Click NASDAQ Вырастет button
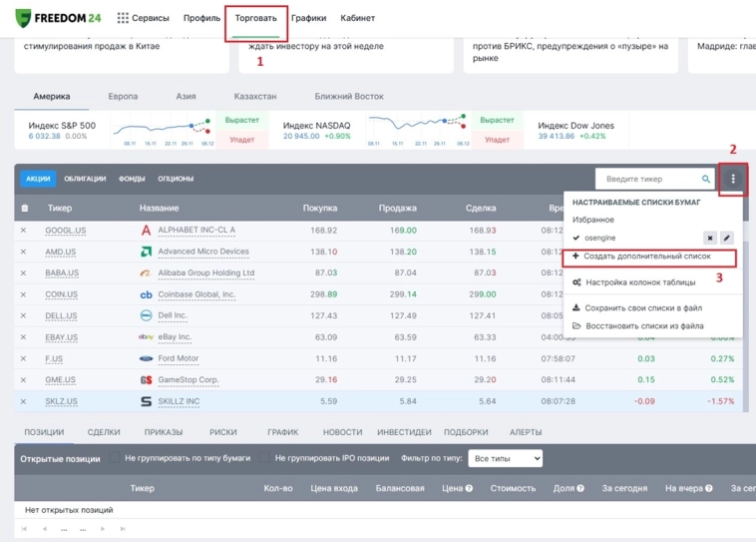The width and height of the screenshot is (756, 542). (x=497, y=120)
